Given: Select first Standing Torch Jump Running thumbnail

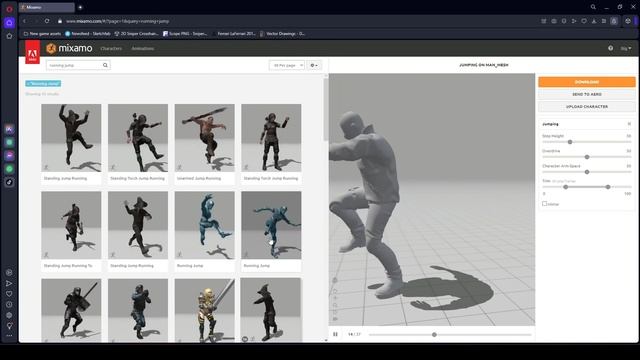Looking at the screenshot, I should (x=138, y=138).
